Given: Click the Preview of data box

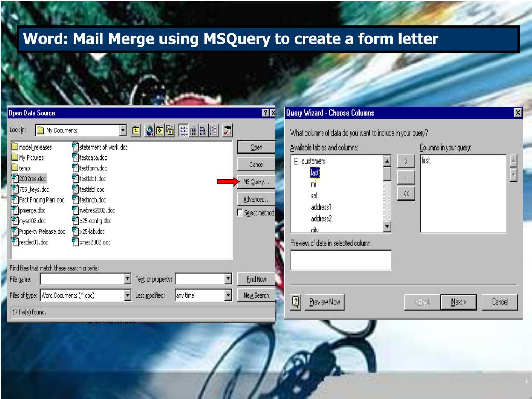Looking at the screenshot, I should tap(341, 260).
